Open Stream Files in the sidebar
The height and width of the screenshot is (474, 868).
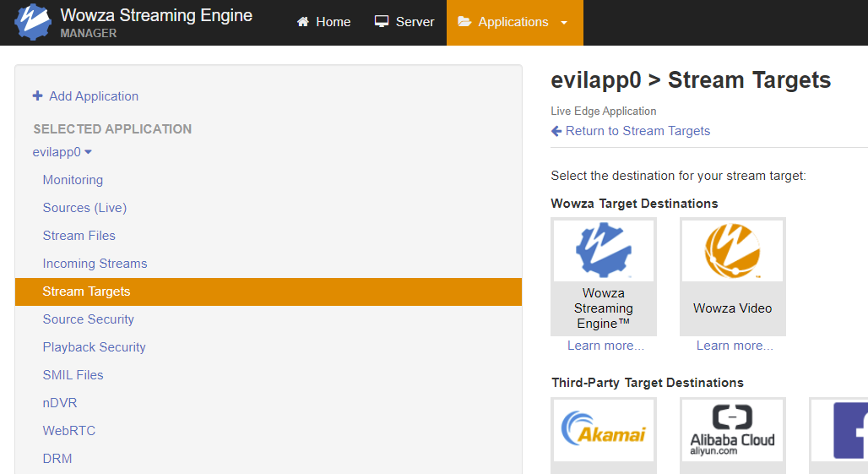click(79, 236)
